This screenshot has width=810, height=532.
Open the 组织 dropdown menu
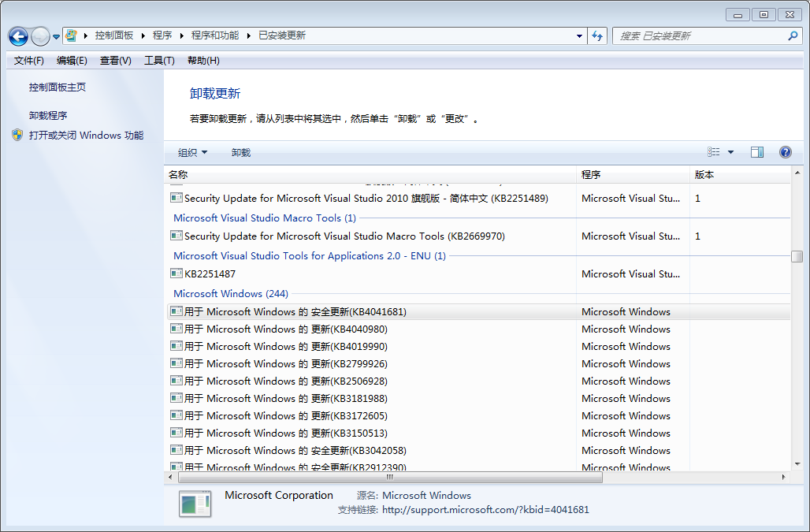(x=192, y=152)
